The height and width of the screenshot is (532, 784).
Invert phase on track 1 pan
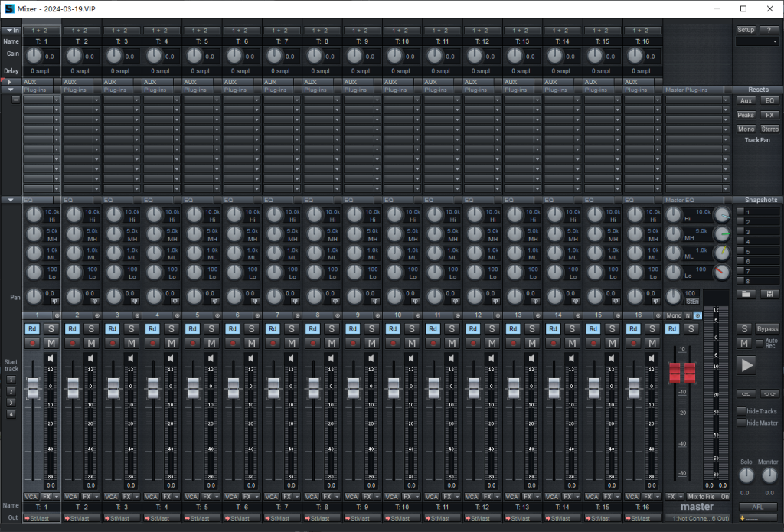click(54, 301)
